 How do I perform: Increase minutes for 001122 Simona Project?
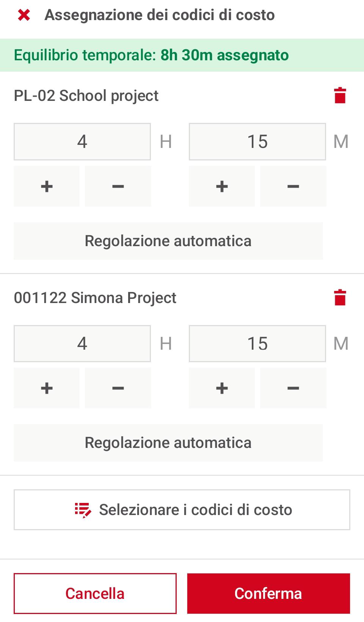pos(222,388)
